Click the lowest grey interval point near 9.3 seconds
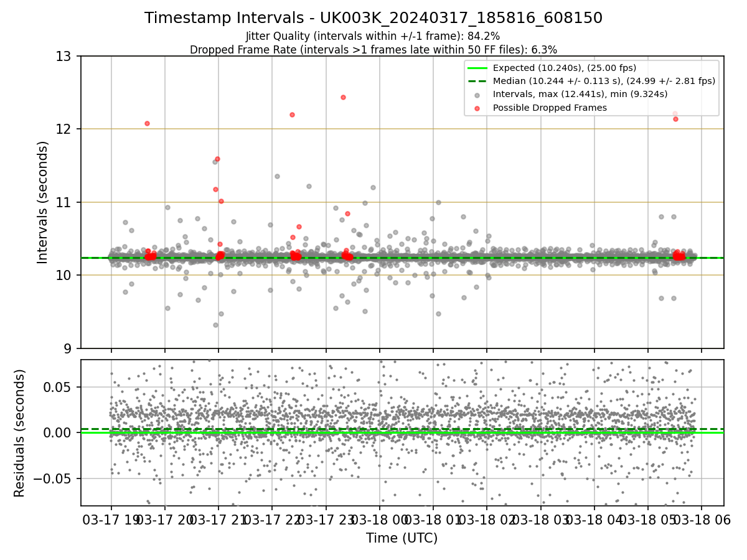747x560 pixels. point(215,325)
